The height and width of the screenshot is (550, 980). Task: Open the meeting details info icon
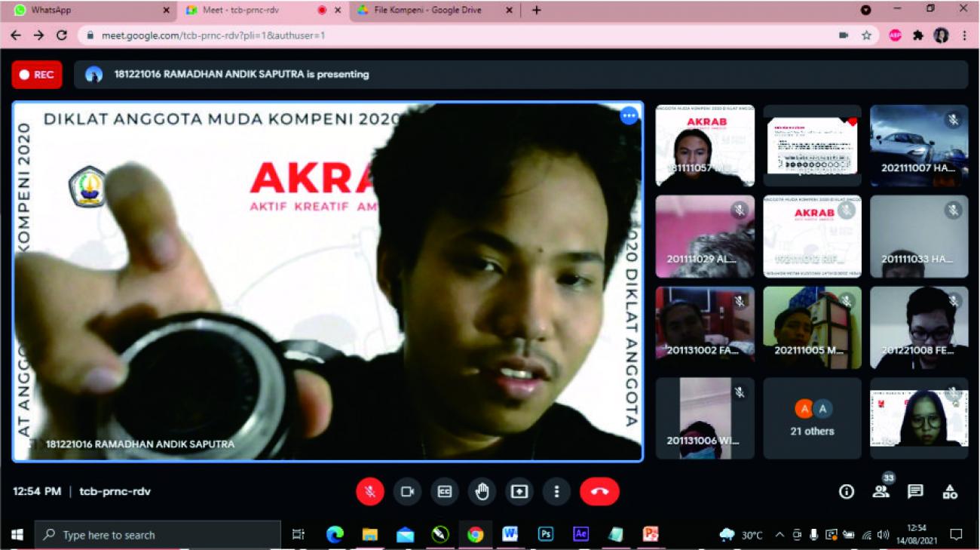click(x=847, y=492)
